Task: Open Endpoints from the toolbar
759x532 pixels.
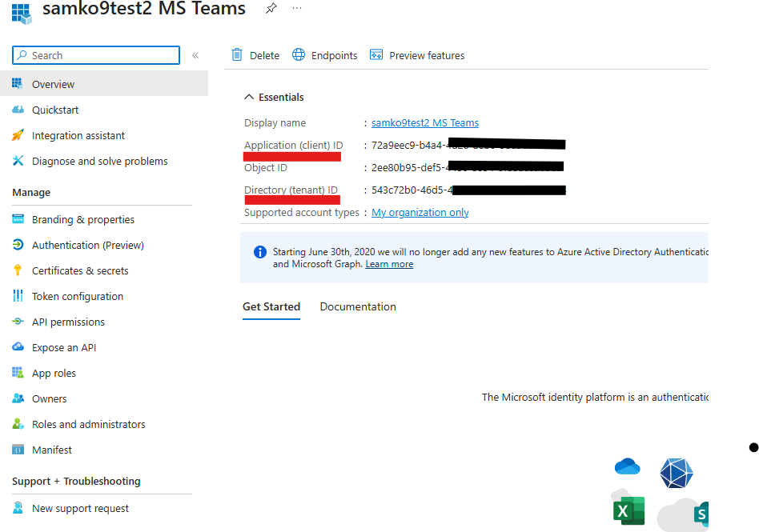Action: (324, 55)
